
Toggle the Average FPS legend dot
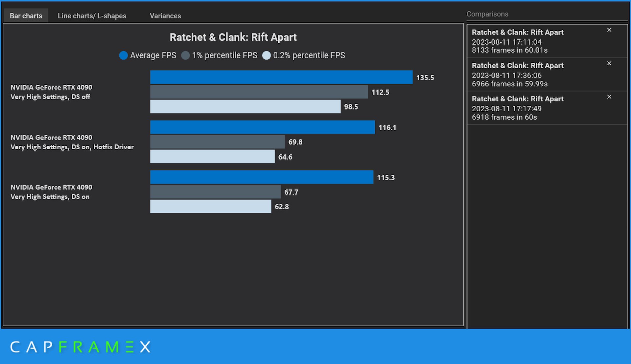click(123, 55)
